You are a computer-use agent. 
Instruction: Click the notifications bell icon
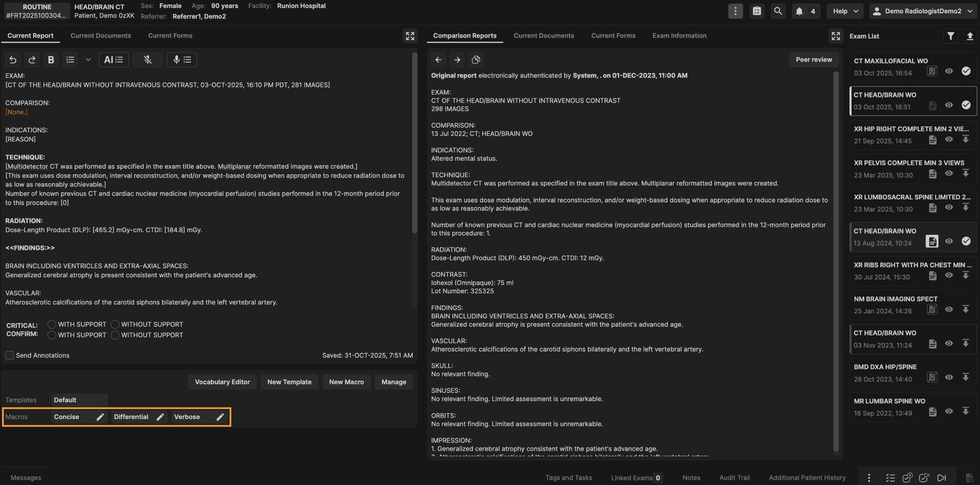click(799, 11)
